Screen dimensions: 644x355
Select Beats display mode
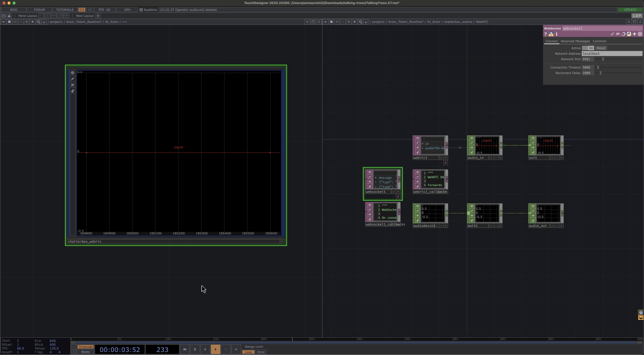85,352
